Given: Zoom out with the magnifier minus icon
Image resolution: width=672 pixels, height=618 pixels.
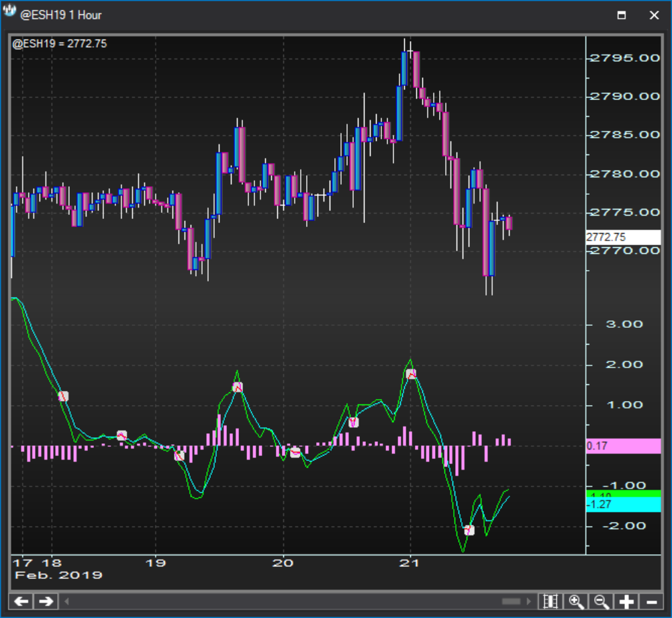Looking at the screenshot, I should 601,602.
